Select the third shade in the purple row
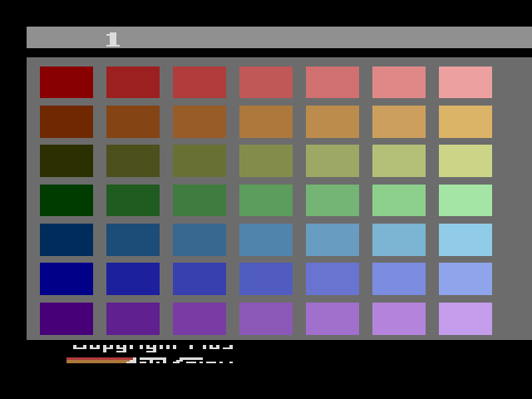 pyautogui.click(x=199, y=319)
